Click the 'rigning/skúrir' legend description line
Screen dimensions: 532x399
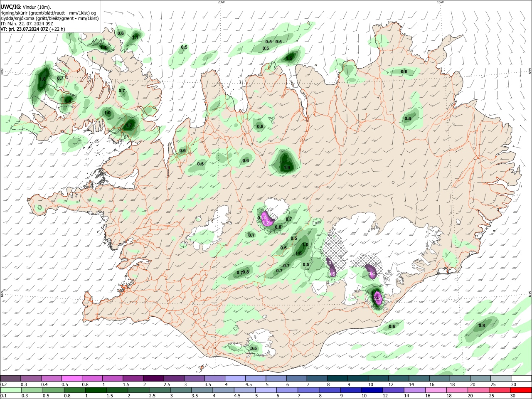[x=49, y=13]
